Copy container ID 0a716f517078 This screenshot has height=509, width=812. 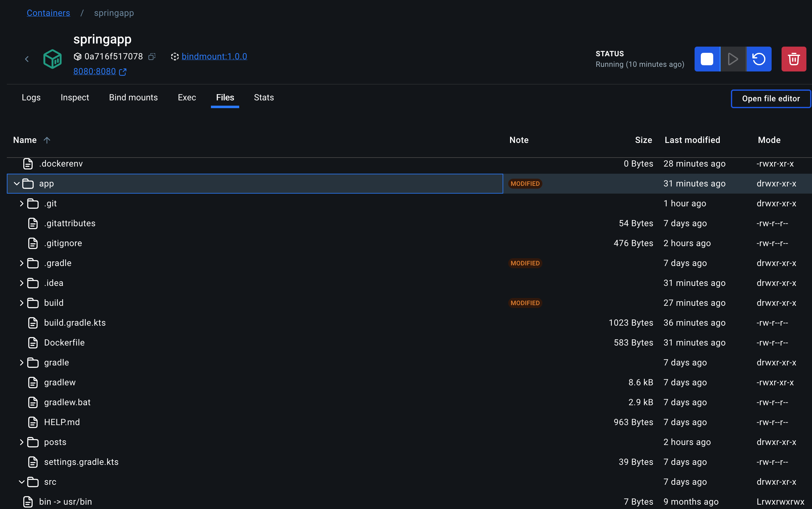click(152, 57)
